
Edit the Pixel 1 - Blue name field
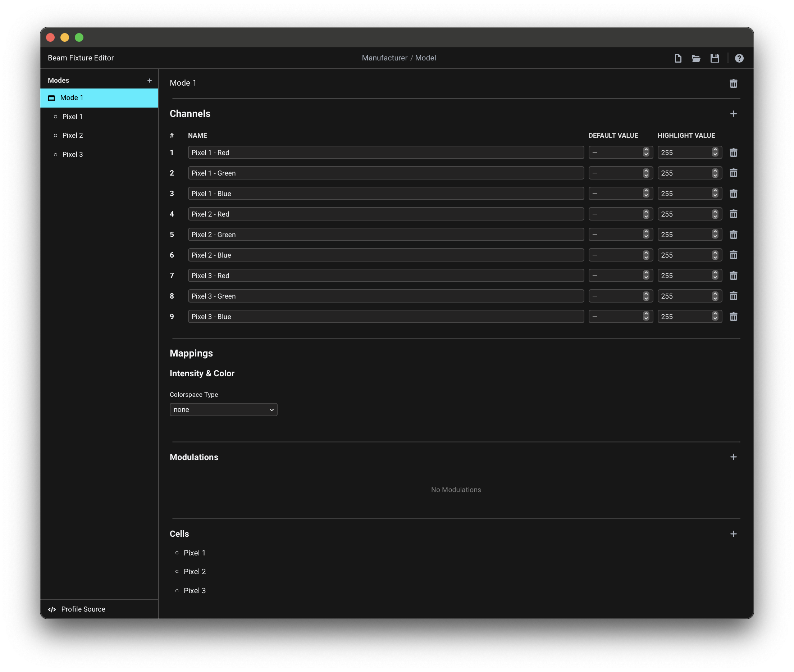386,194
